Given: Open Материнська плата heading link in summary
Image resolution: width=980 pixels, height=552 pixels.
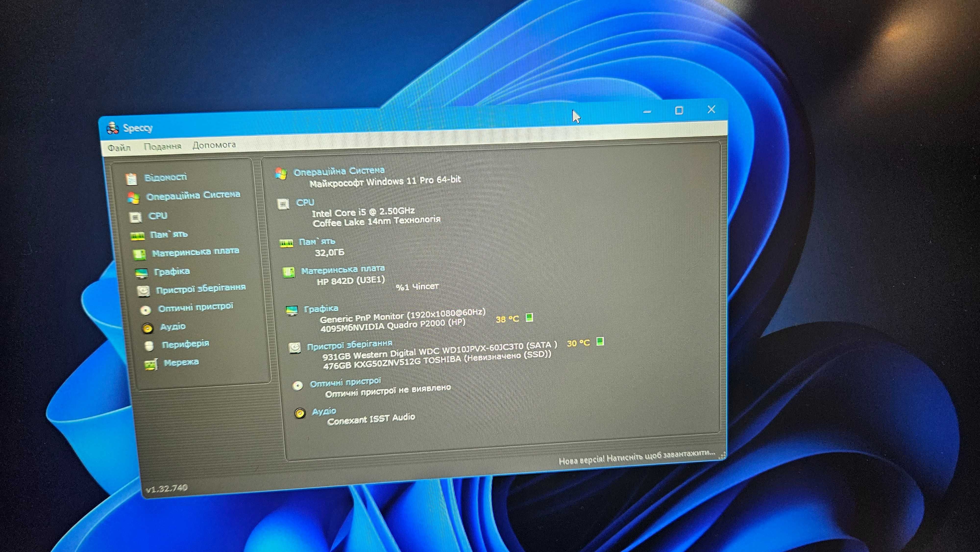Looking at the screenshot, I should 343,270.
